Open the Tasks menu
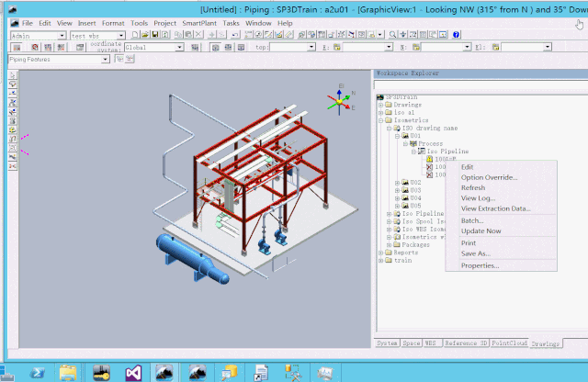Image resolution: width=588 pixels, height=382 pixels. (231, 23)
